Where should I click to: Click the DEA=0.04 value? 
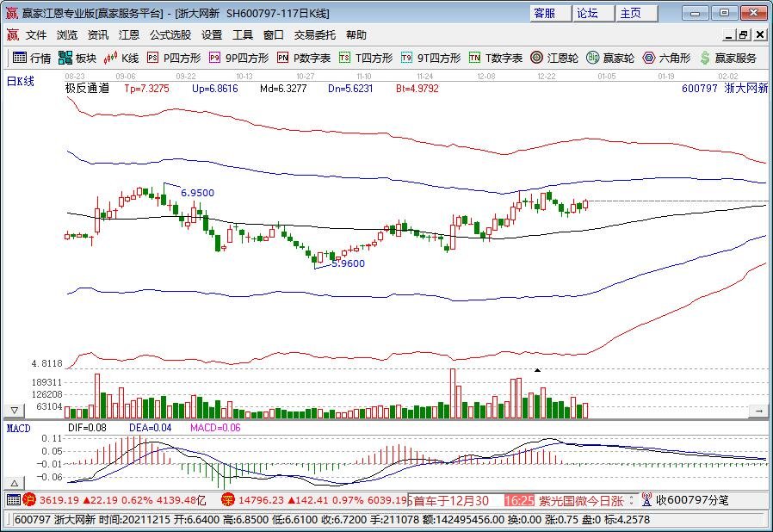[150, 428]
